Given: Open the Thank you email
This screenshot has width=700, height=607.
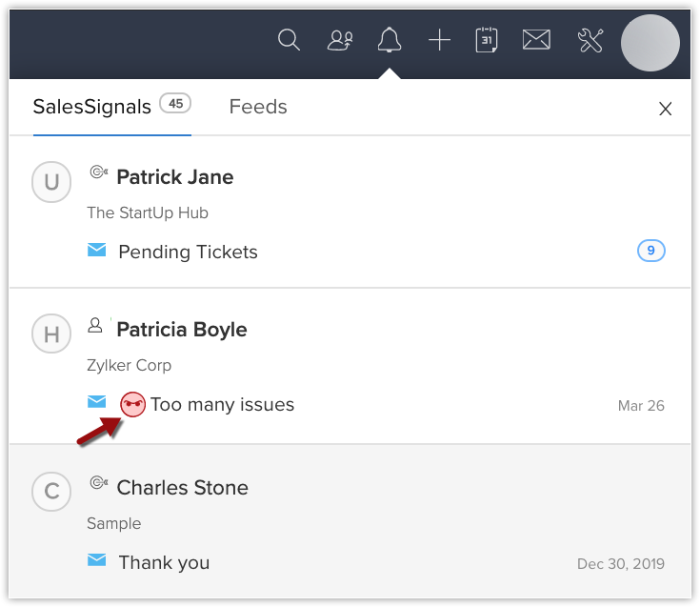Looking at the screenshot, I should pos(164,562).
